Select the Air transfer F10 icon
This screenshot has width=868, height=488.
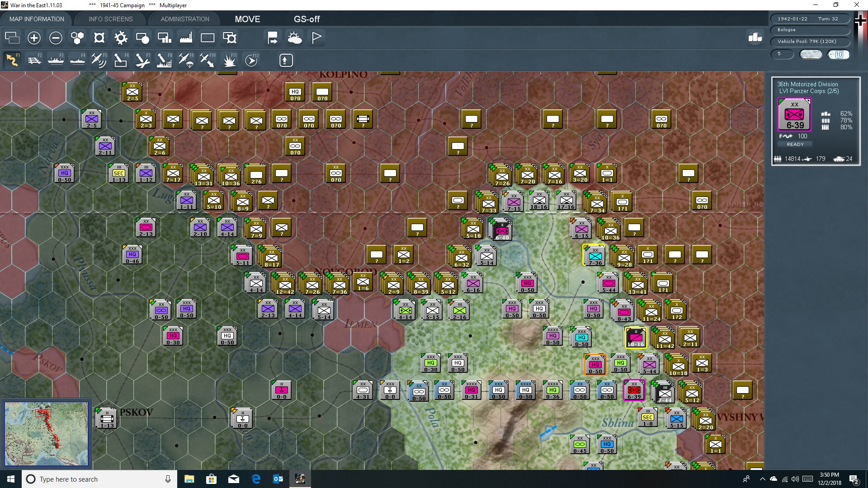(x=208, y=60)
